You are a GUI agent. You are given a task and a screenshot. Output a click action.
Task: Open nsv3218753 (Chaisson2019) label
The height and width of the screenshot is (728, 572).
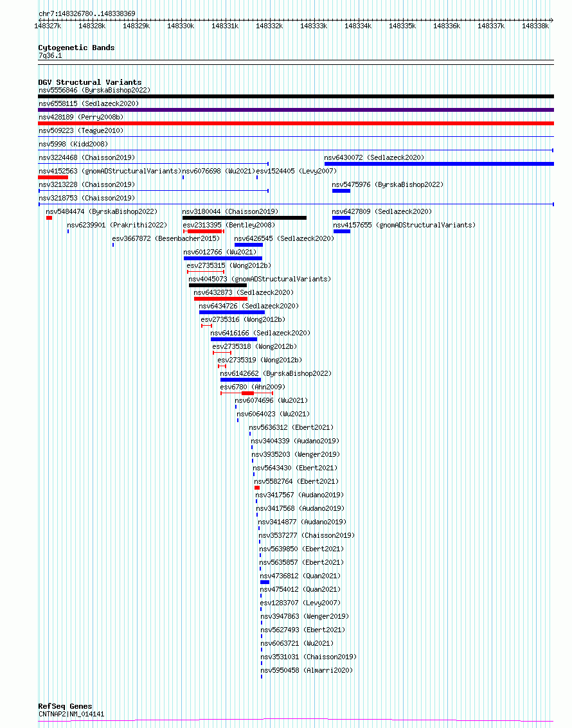87,198
